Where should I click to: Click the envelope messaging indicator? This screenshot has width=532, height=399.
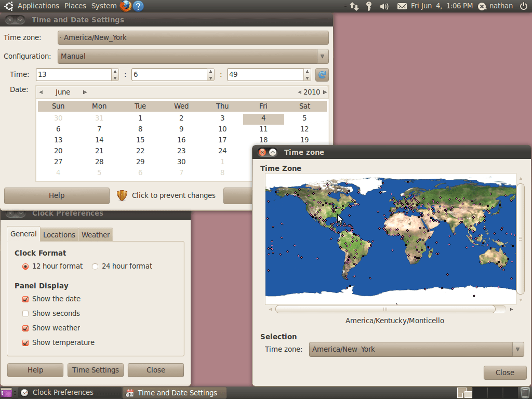coord(402,6)
